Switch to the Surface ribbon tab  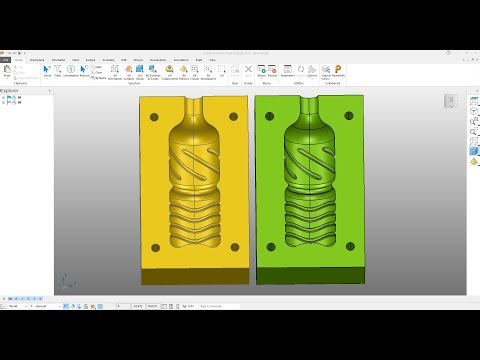coord(91,60)
